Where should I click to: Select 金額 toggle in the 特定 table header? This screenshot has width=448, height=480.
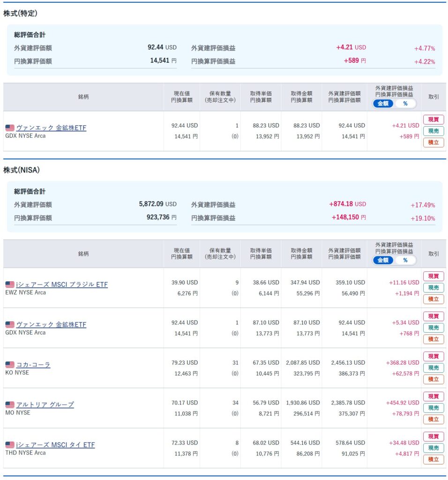[383, 104]
